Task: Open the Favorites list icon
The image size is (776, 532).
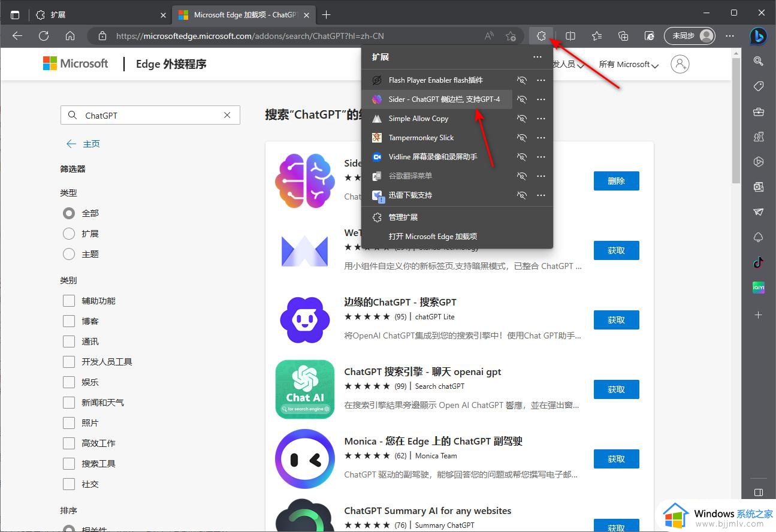Action: tap(597, 36)
